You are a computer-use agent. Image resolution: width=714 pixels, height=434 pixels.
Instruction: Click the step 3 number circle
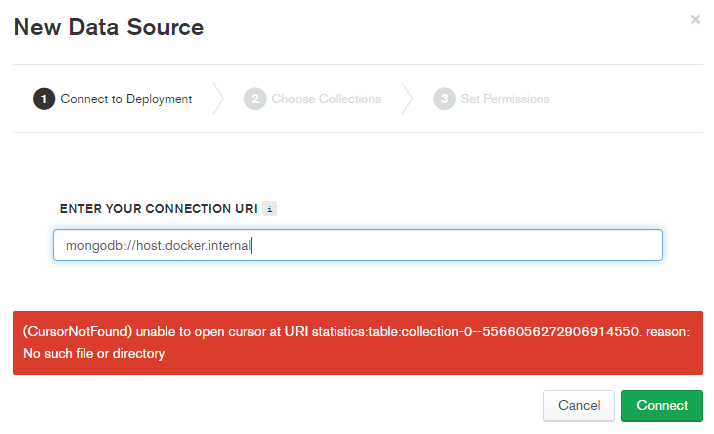[x=444, y=99]
